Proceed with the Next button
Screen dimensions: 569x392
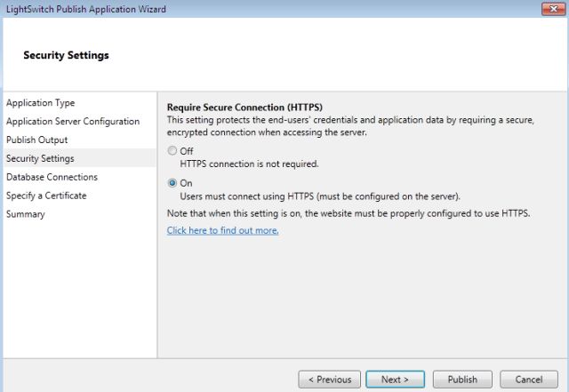(x=395, y=380)
